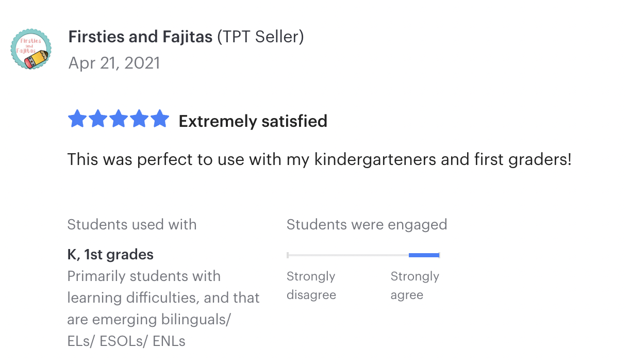630x364 pixels.
Task: Click the left end tick of engagement bar
Action: tap(288, 255)
